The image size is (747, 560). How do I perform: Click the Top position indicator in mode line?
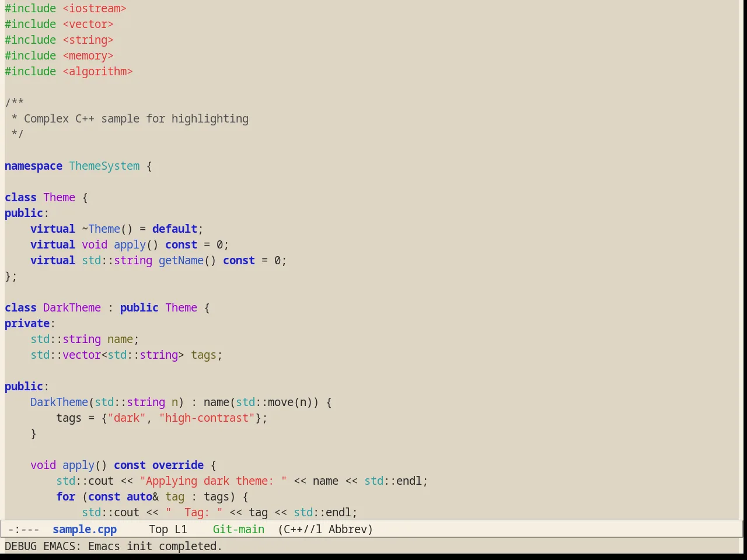[158, 529]
